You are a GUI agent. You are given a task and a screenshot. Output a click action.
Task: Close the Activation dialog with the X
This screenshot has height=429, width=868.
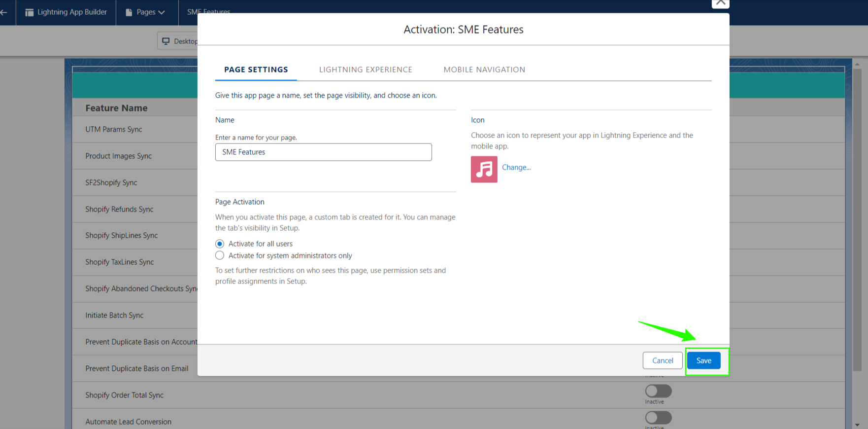pyautogui.click(x=720, y=3)
